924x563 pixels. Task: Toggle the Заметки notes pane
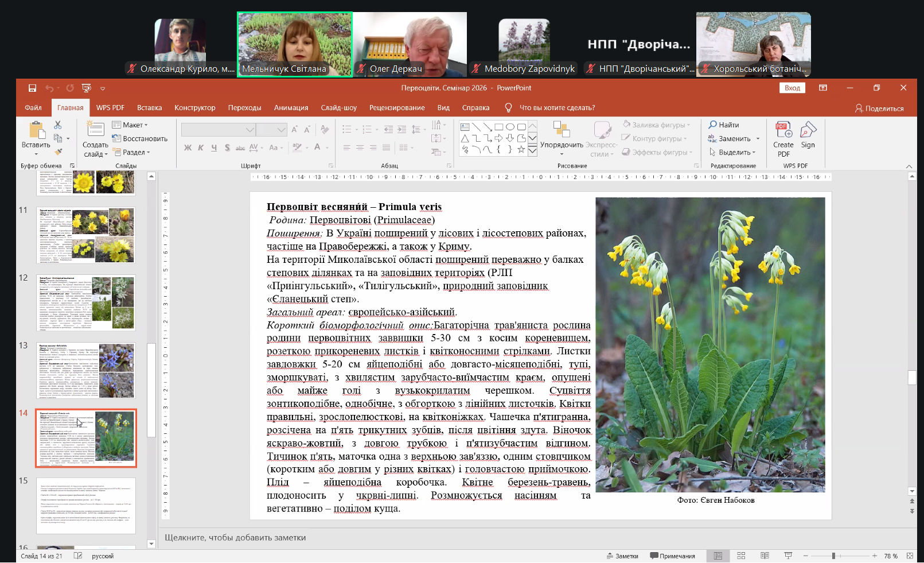click(x=622, y=556)
